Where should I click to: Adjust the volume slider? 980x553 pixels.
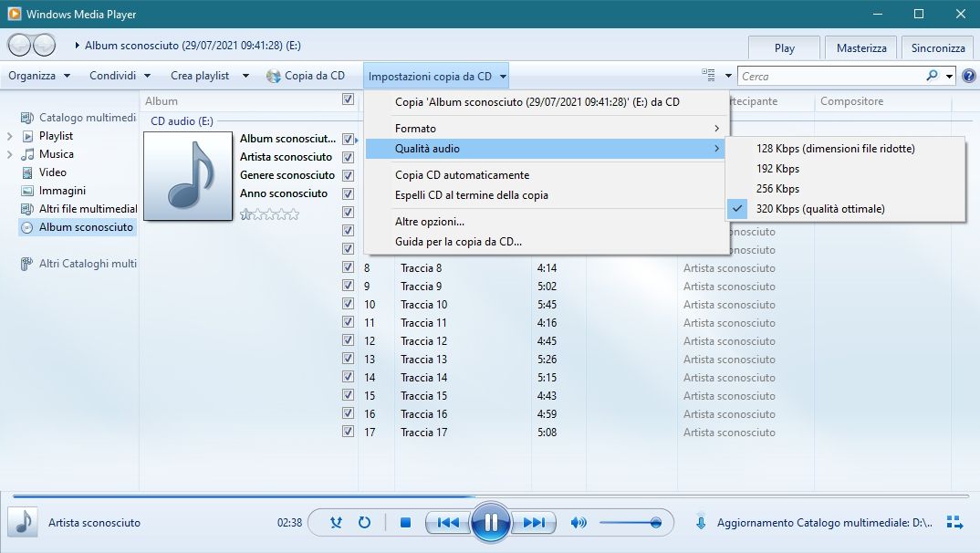click(630, 522)
